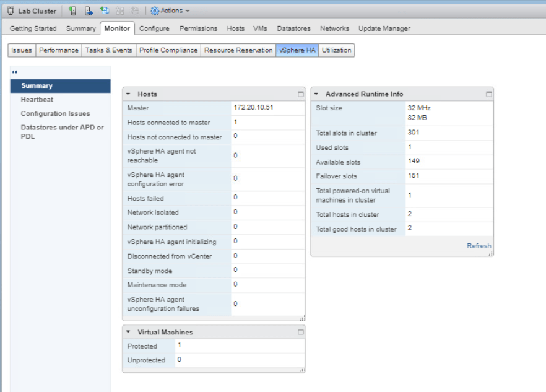Collapse the Advanced Runtime Info section
The image size is (546, 392).
pyautogui.click(x=316, y=94)
